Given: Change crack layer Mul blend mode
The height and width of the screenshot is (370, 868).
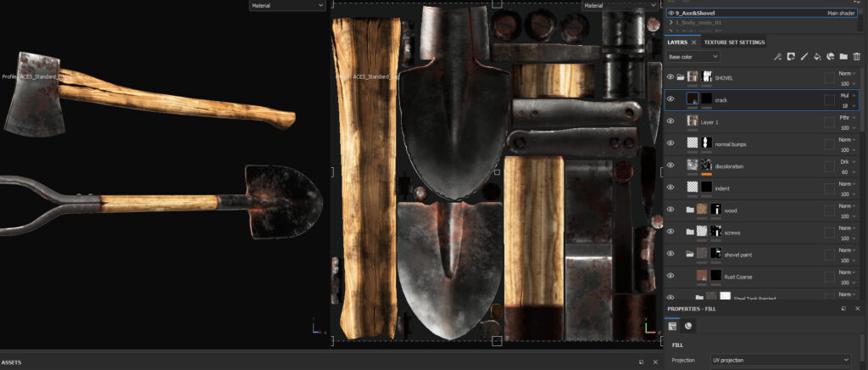Looking at the screenshot, I should (x=847, y=95).
